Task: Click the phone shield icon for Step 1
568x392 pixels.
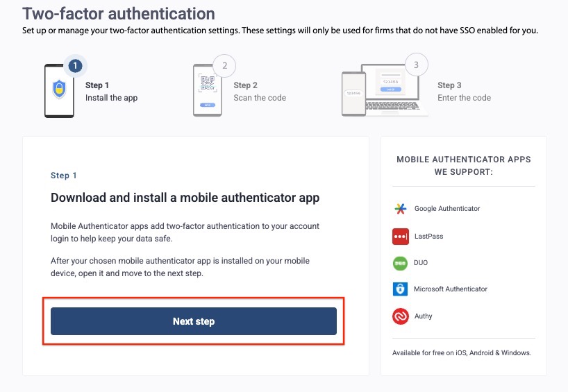Action: click(x=58, y=91)
